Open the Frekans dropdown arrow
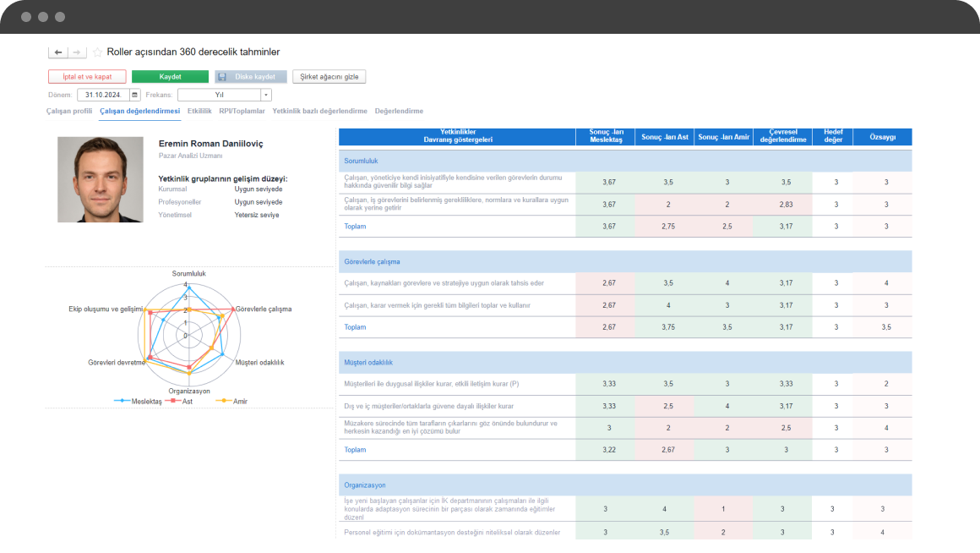Viewport: 980px width, 553px height. (266, 95)
